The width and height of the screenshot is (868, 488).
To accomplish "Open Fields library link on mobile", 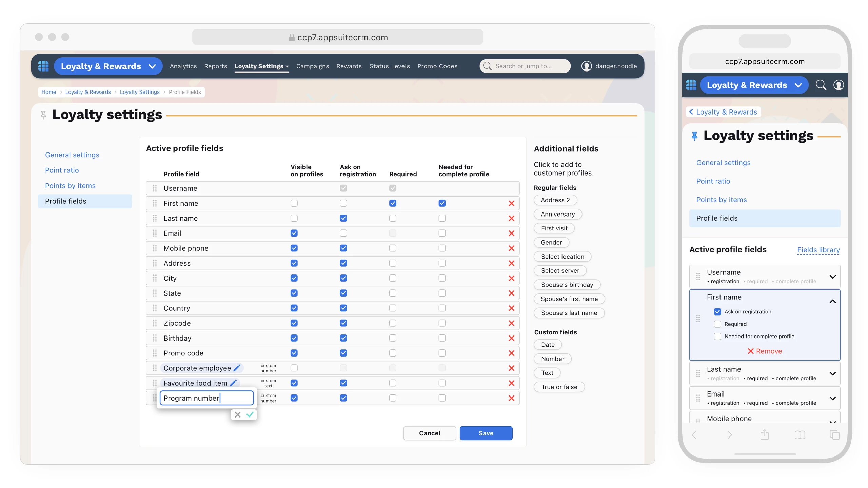I will pos(818,250).
